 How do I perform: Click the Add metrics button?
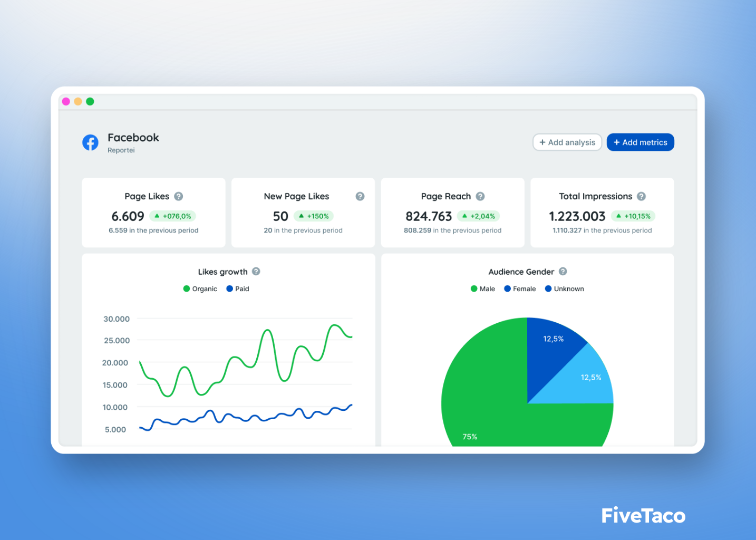641,142
